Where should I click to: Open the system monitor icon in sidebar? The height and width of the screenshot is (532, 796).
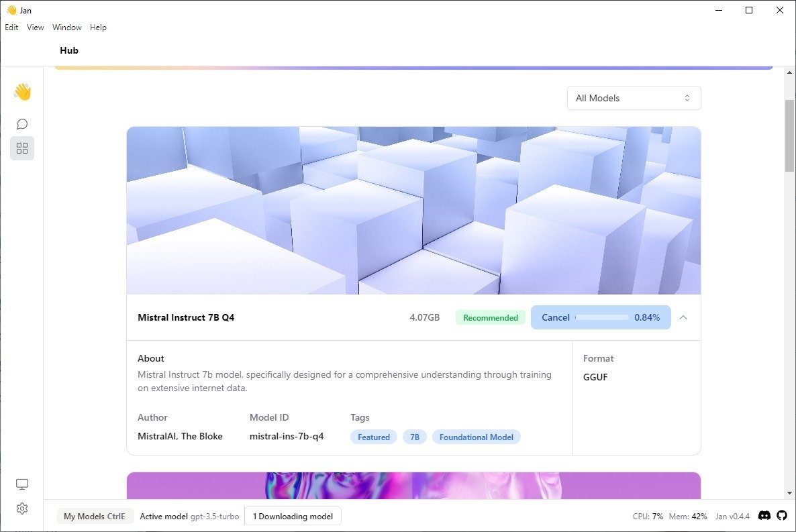pos(22,484)
